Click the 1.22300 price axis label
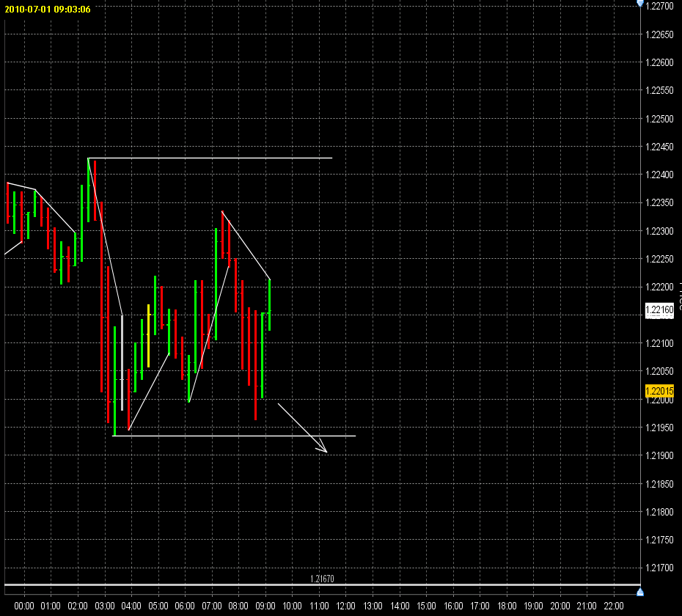The image size is (682, 616). point(660,231)
